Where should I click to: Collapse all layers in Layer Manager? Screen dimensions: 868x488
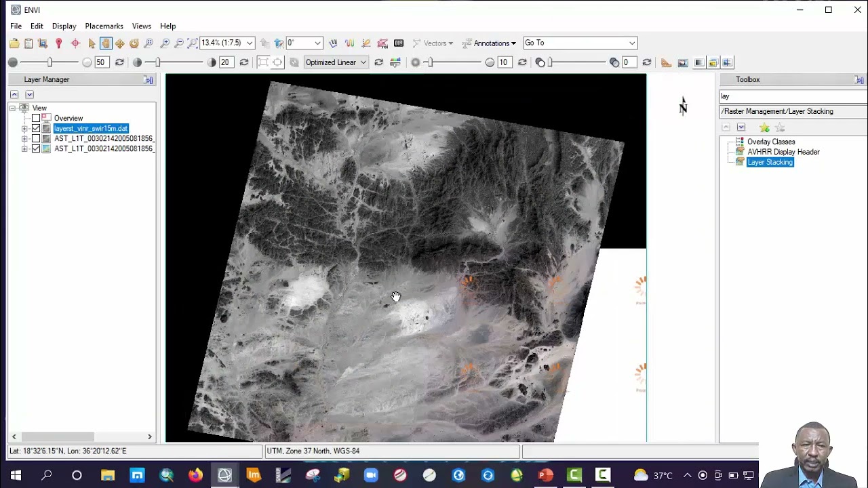coord(14,94)
